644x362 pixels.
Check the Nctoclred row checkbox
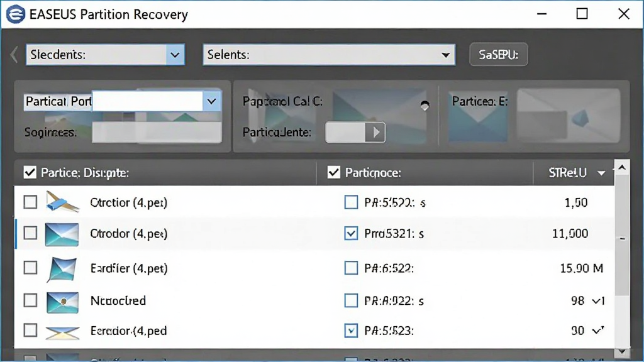(x=30, y=300)
